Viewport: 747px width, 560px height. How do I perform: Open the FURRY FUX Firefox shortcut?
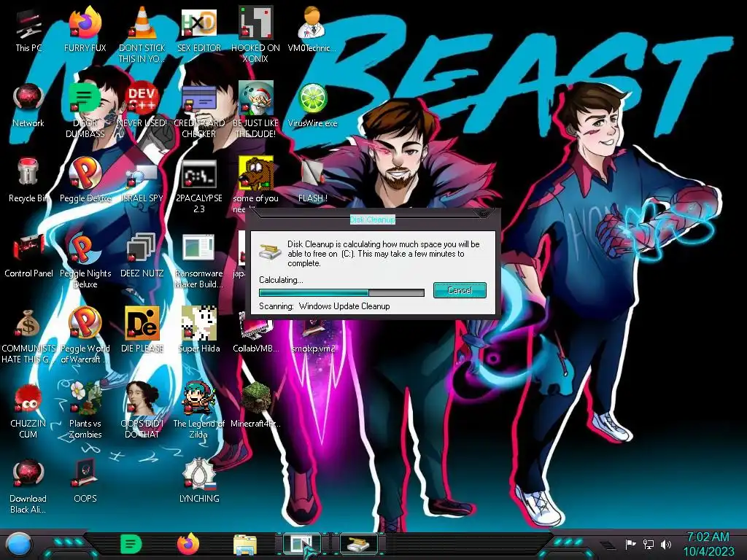[85, 24]
